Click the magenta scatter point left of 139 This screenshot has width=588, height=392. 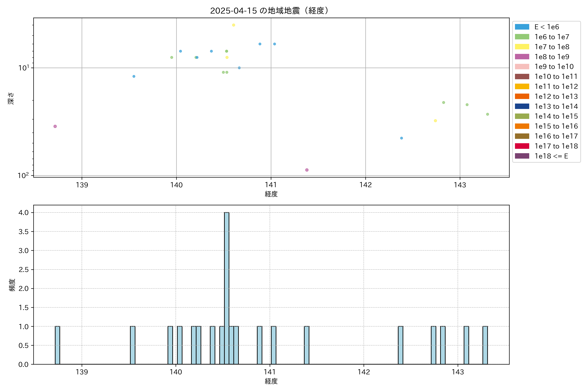(55, 126)
